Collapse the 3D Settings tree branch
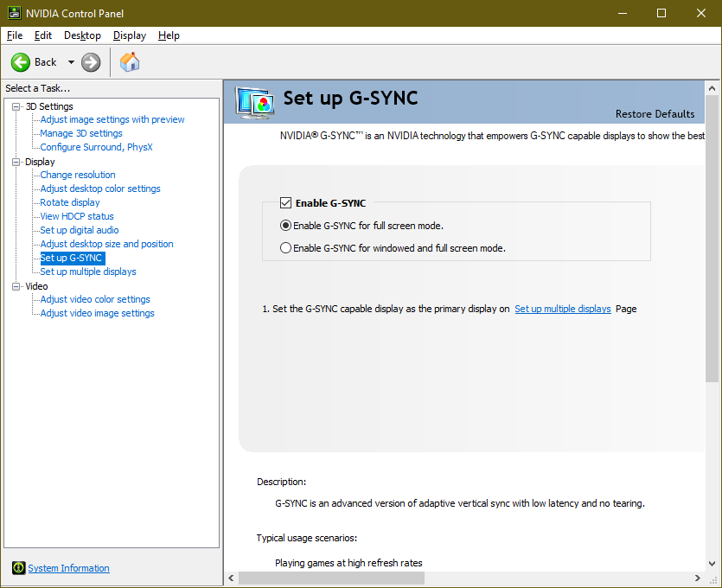Image resolution: width=722 pixels, height=588 pixels. click(15, 105)
